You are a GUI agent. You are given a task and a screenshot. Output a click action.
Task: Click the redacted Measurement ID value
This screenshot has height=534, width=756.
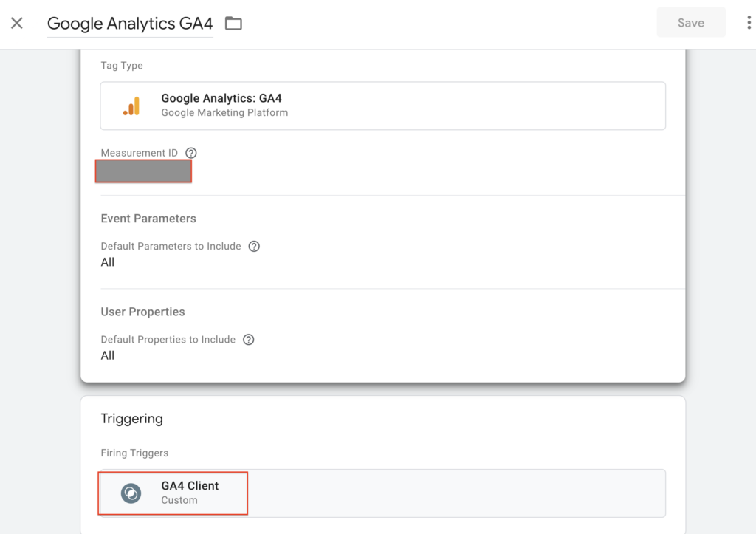[144, 171]
